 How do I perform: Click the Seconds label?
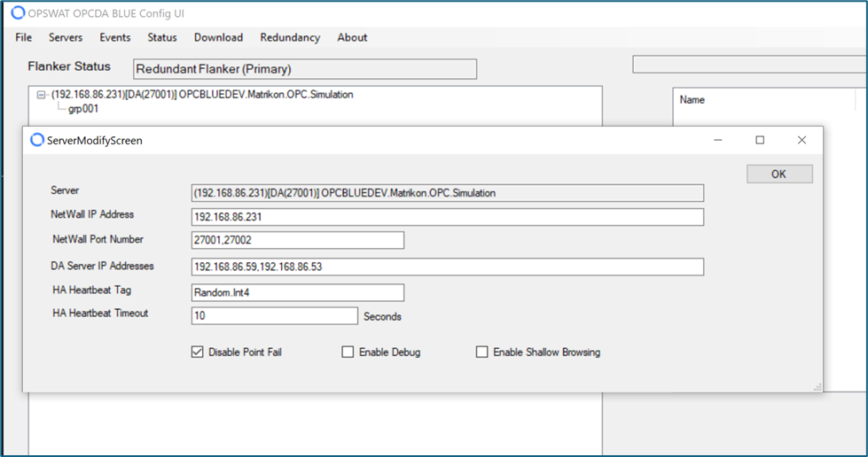click(x=382, y=316)
